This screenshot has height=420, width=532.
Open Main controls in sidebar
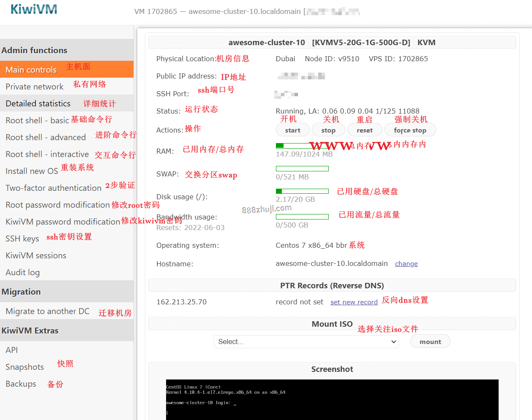[67, 69]
